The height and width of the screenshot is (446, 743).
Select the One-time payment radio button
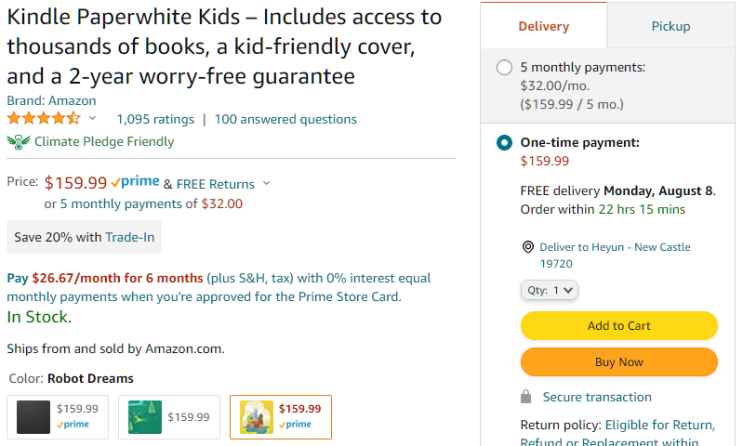click(505, 143)
